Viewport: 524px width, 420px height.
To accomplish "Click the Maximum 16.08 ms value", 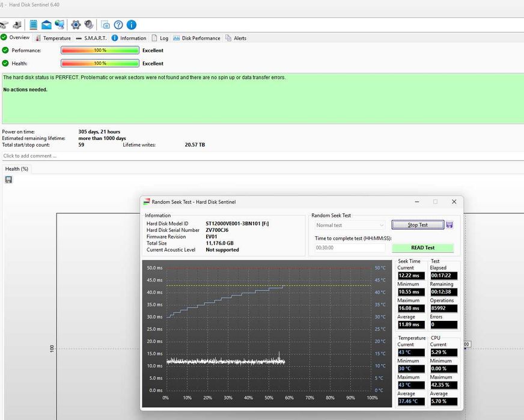I will (411, 308).
